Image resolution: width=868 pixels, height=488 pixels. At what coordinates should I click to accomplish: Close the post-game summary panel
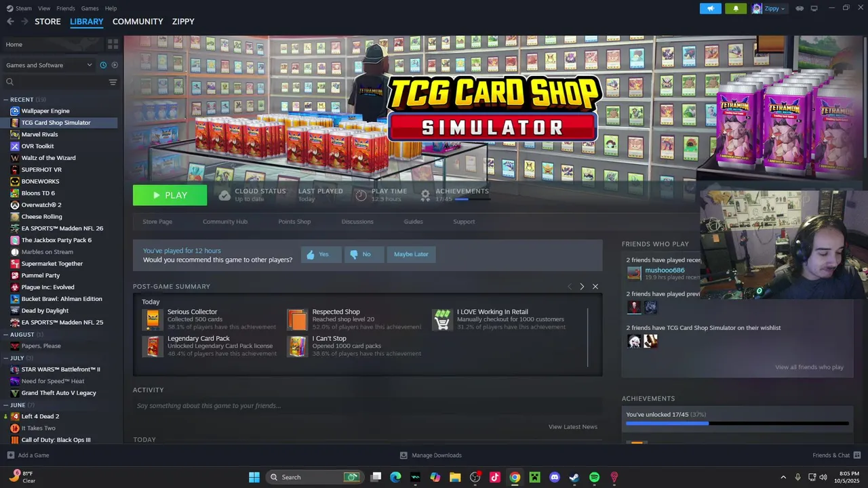595,287
